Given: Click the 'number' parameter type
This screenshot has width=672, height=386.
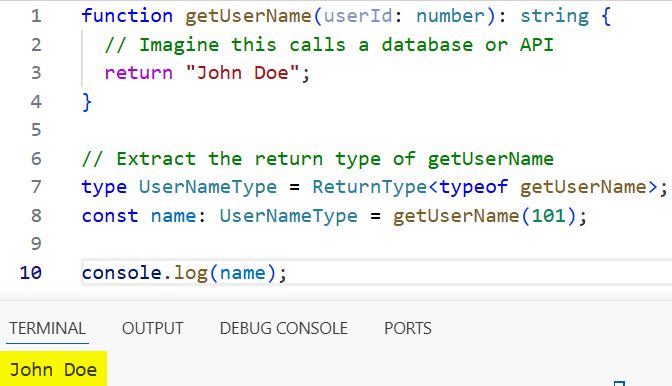Looking at the screenshot, I should [450, 16].
